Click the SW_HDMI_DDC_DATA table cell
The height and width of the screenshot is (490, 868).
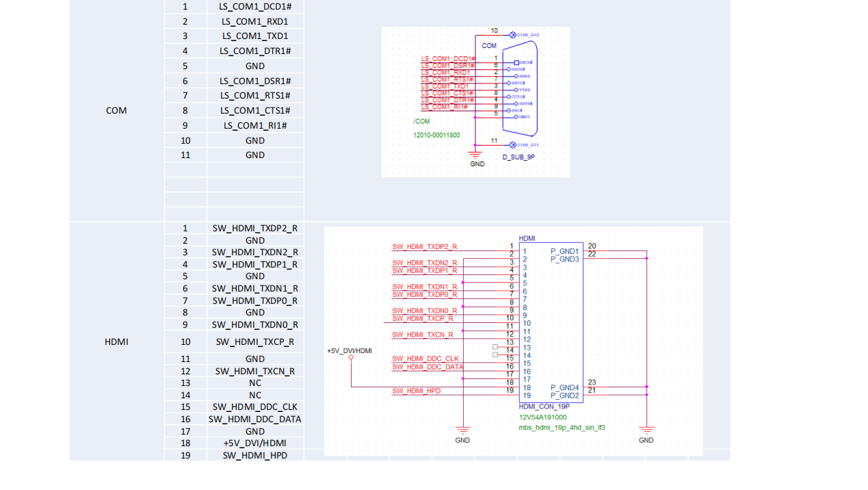pos(255,419)
